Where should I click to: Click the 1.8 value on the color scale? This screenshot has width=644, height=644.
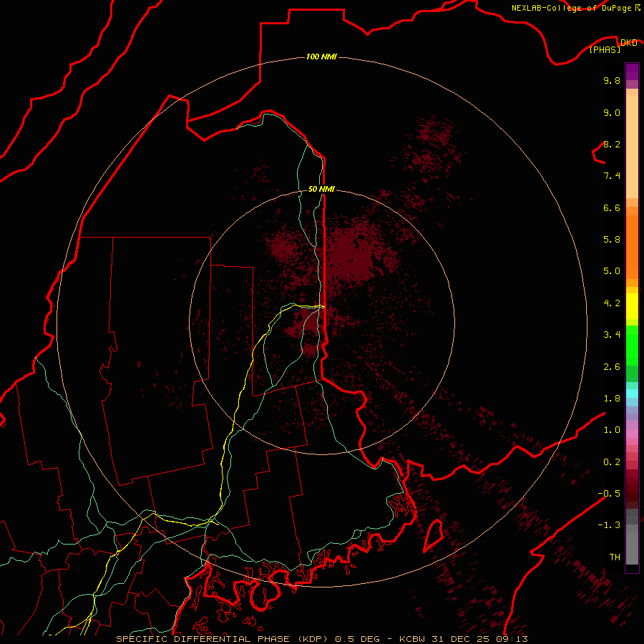pos(612,399)
